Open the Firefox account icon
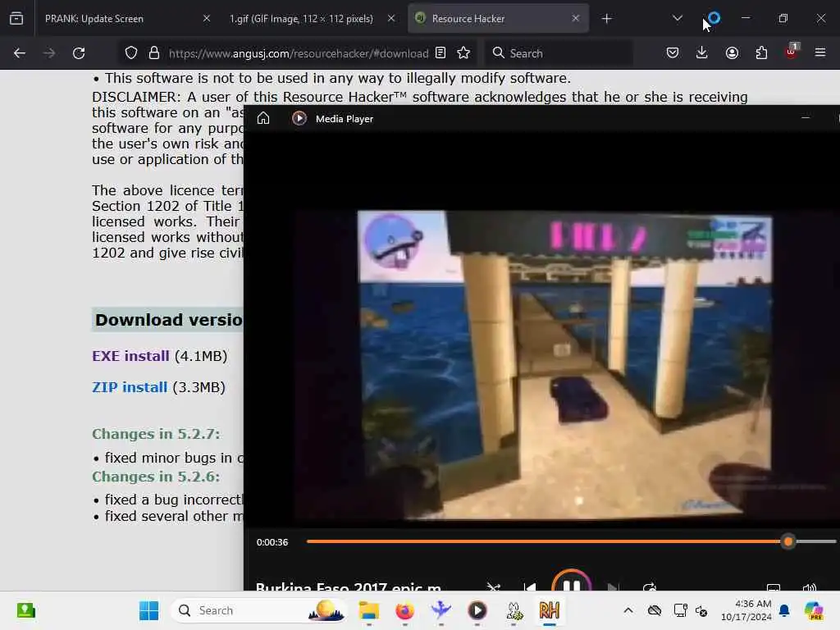This screenshot has width=840, height=630. point(732,53)
